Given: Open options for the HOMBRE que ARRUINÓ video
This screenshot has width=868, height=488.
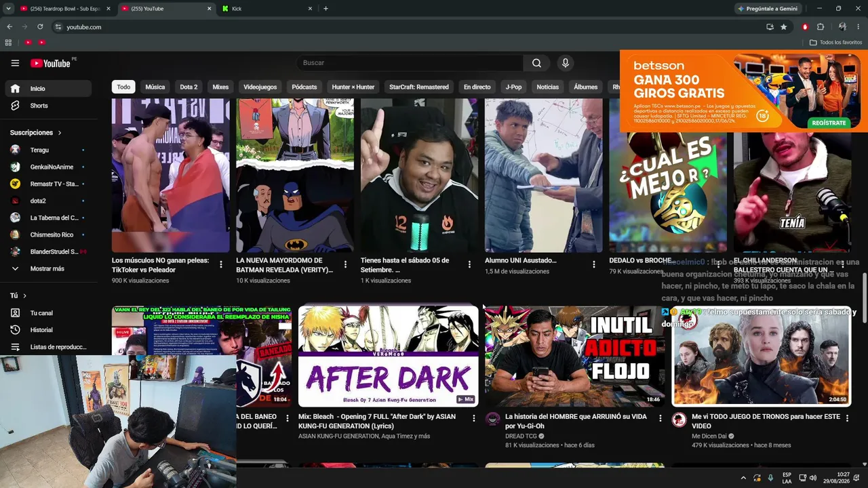Looking at the screenshot, I should [x=660, y=418].
